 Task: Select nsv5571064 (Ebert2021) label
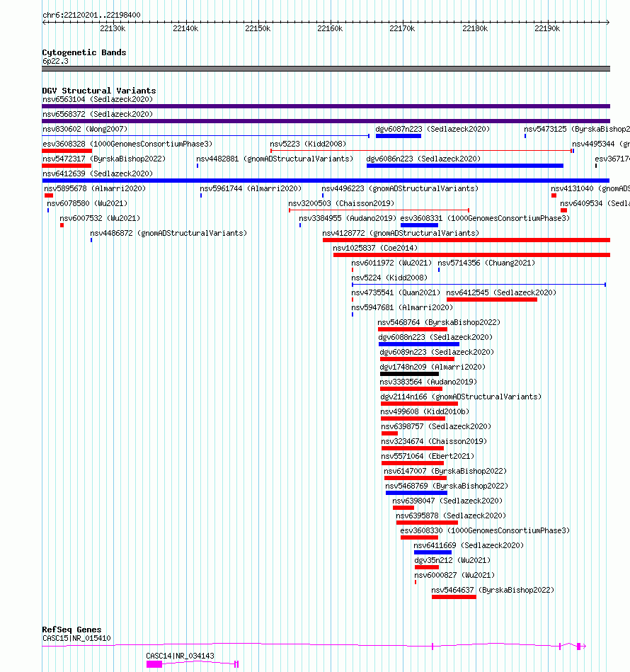(428, 456)
